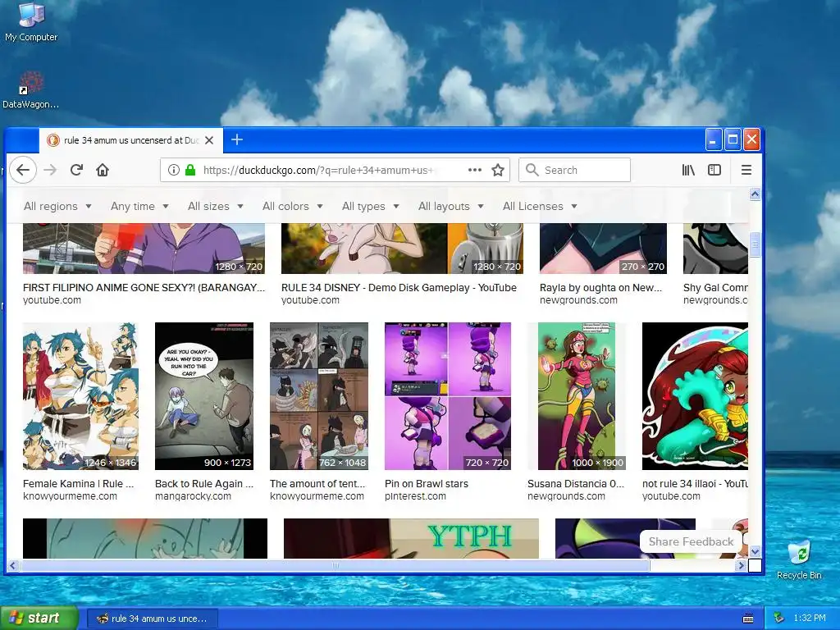Screen dimensions: 840x630
Task: Click the Share Feedback button
Action: point(691,541)
